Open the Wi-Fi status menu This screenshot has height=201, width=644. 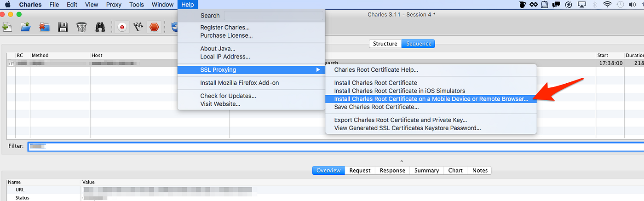click(x=608, y=5)
